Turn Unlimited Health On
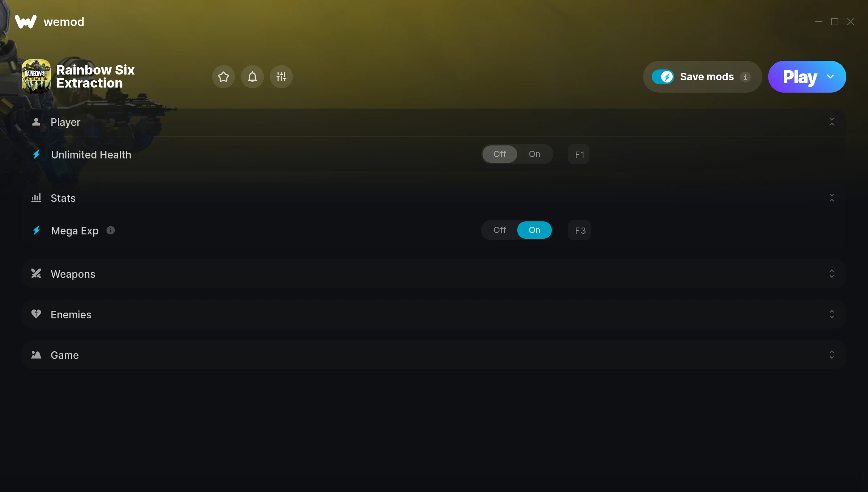 [534, 154]
